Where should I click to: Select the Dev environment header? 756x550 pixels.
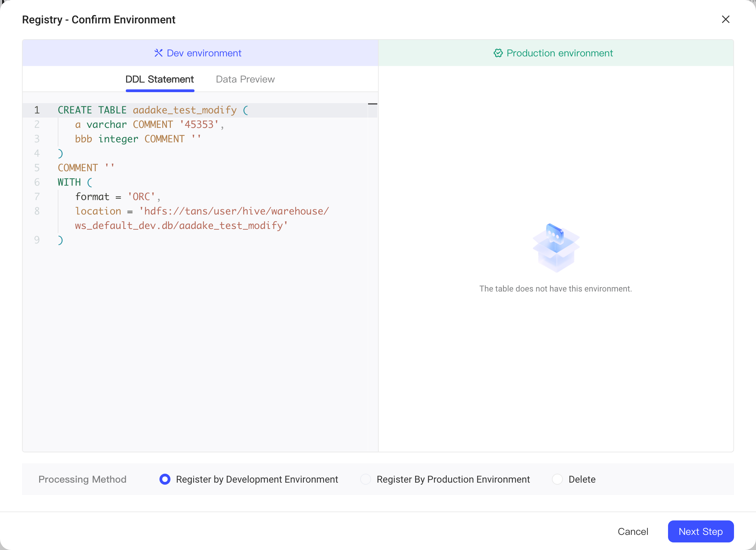point(200,53)
